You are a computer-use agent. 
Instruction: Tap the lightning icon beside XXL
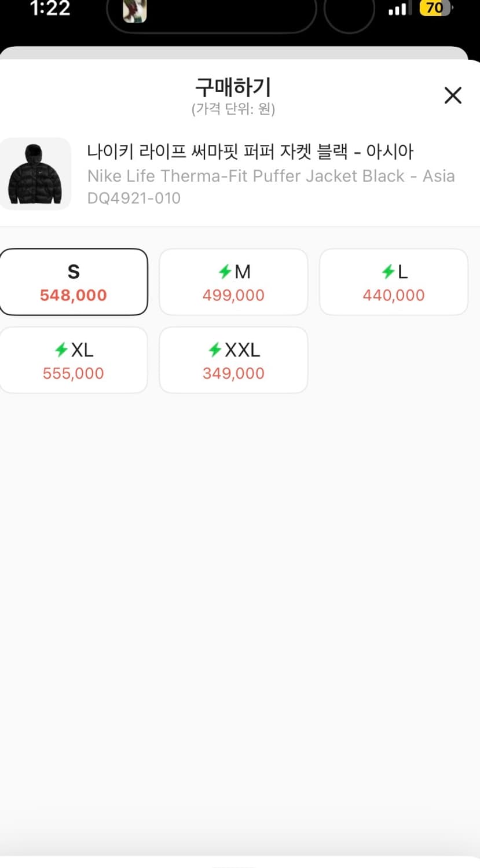click(215, 350)
